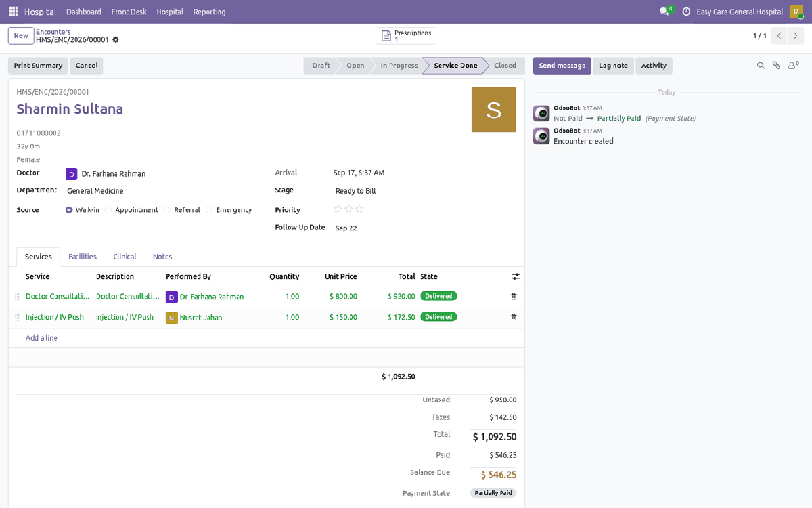The image size is (812, 508).
Task: Switch to the Notes tab
Action: click(162, 257)
